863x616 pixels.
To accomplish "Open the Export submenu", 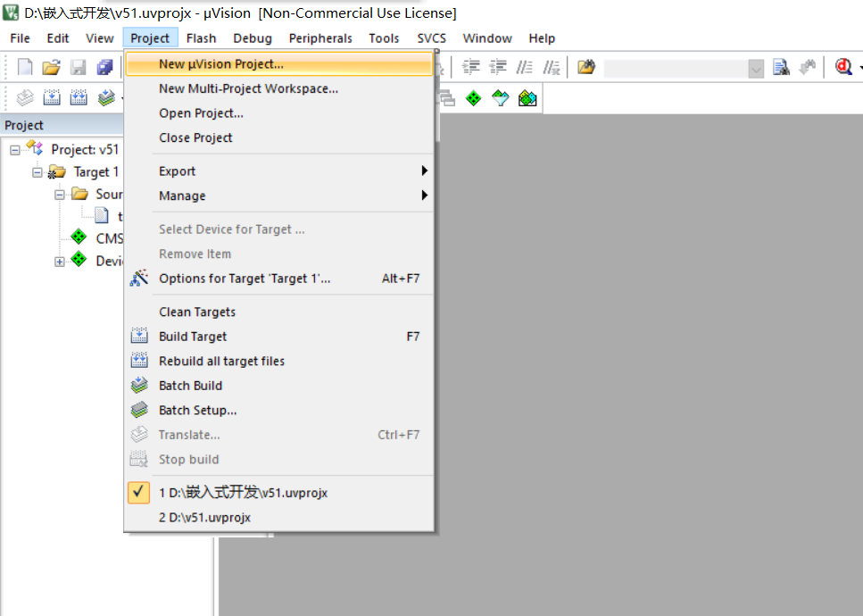I will click(279, 171).
